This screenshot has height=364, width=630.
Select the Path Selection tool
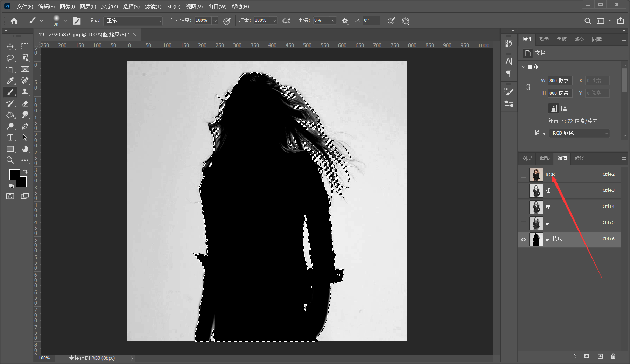25,138
